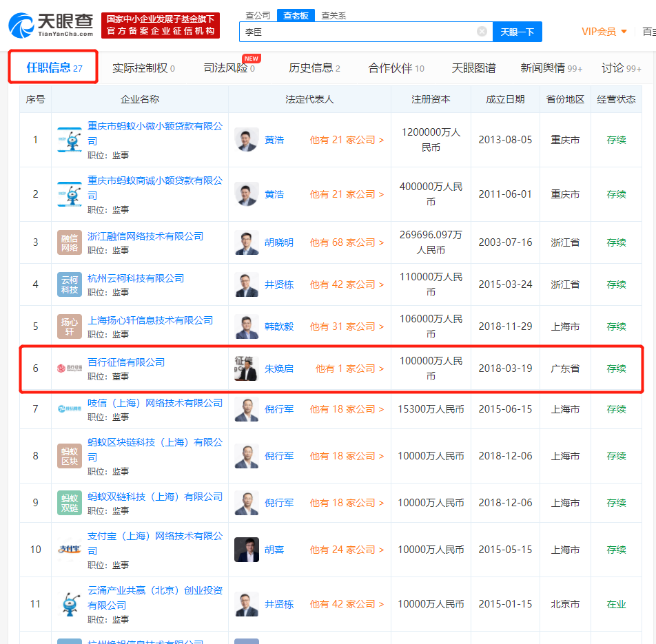Click the 百行征信 company logo
This screenshot has height=644, width=656.
click(70, 368)
